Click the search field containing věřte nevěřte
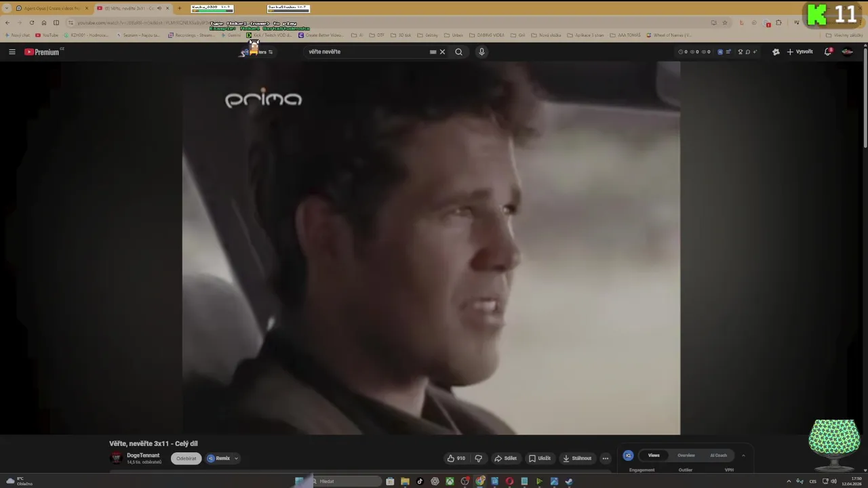868x488 pixels. 366,52
